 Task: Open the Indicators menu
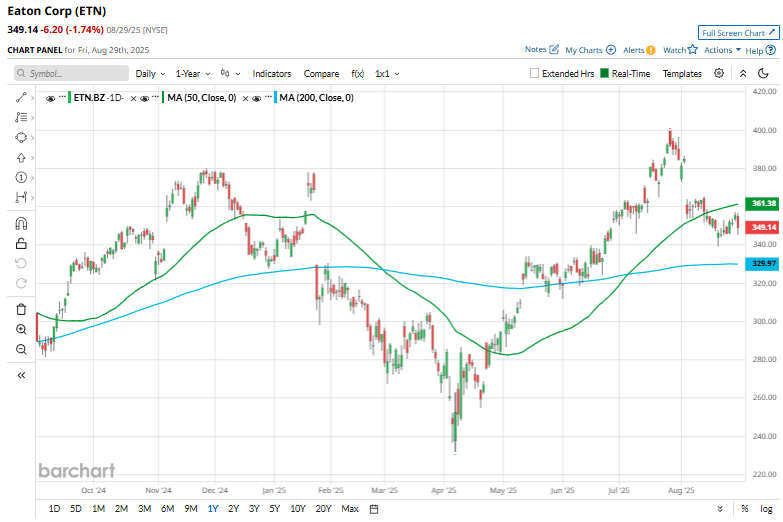272,73
